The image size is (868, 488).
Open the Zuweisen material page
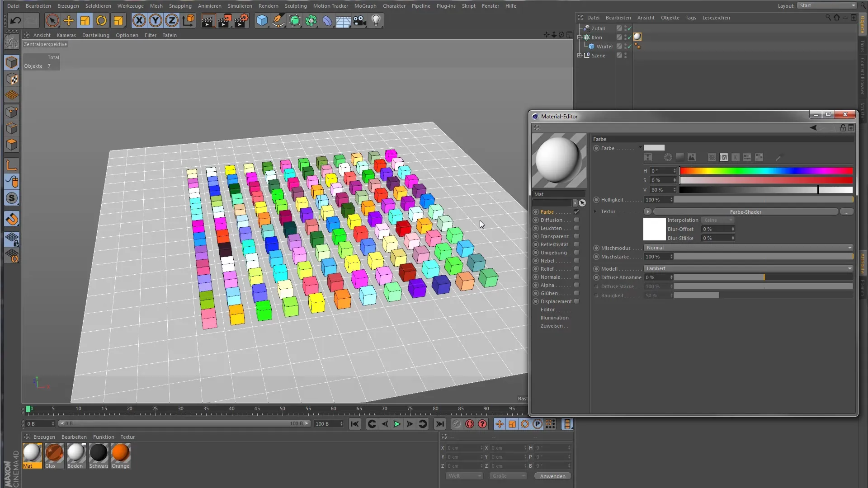[552, 326]
